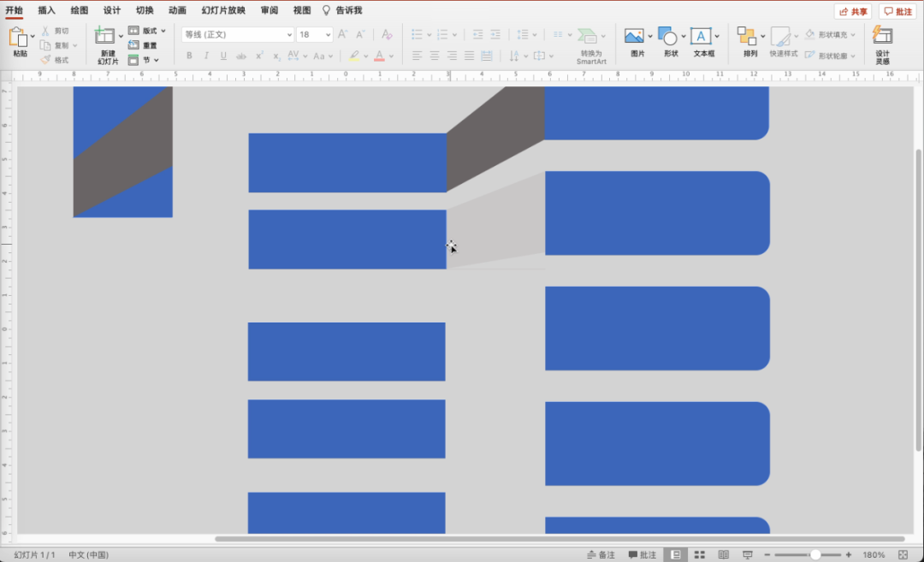Insert a Picture (图片) icon
Image resolution: width=924 pixels, height=562 pixels.
634,36
